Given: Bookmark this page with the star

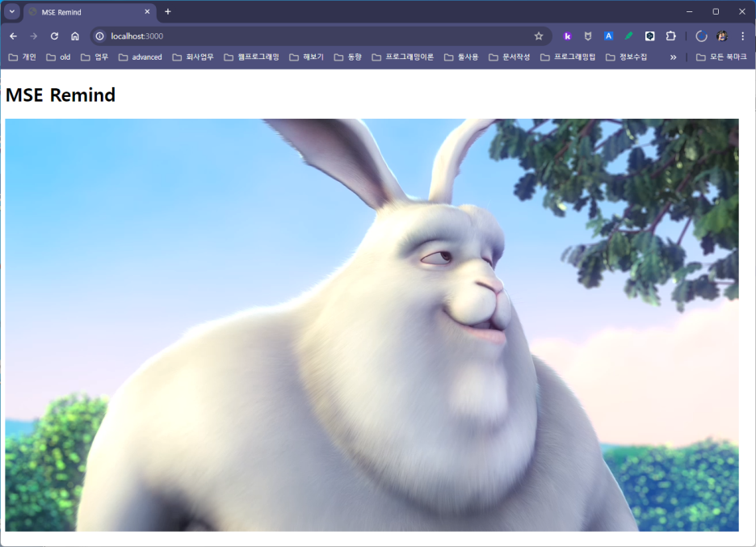Looking at the screenshot, I should coord(539,36).
